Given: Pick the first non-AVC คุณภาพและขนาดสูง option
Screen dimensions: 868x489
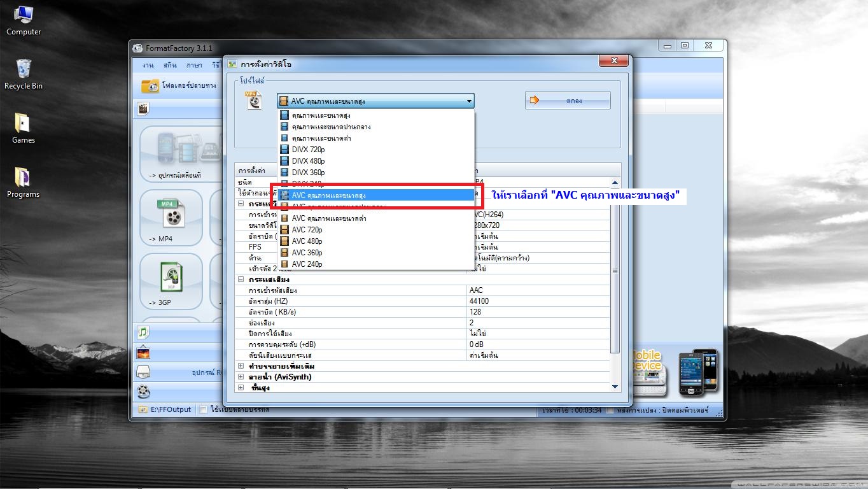Looking at the screenshot, I should pyautogui.click(x=376, y=115).
